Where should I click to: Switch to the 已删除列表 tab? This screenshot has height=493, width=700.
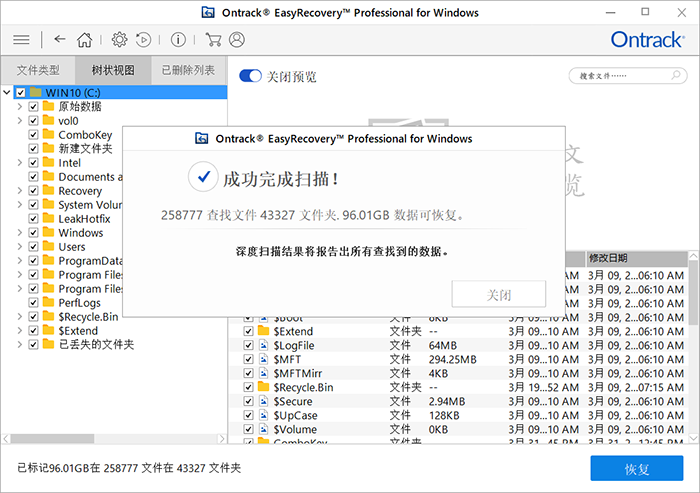(x=188, y=71)
